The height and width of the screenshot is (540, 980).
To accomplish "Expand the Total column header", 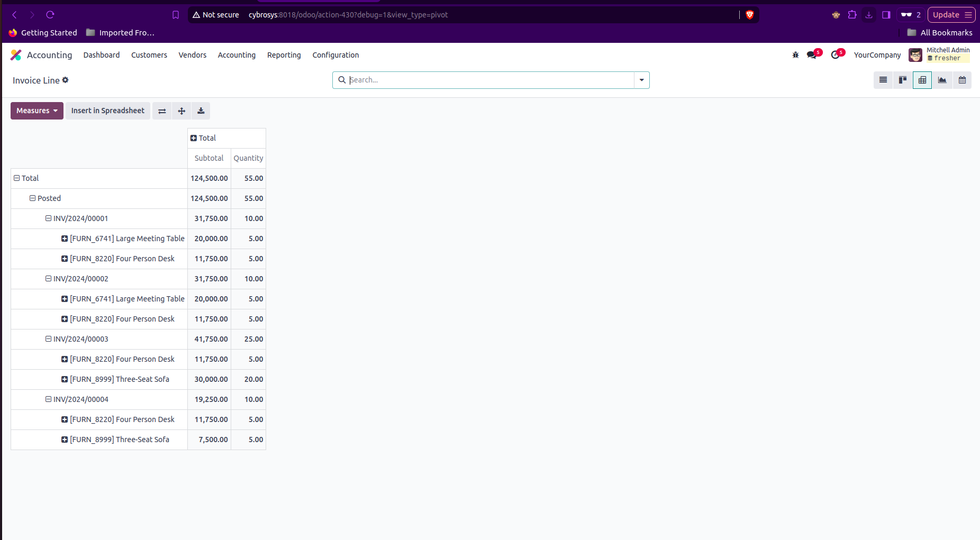I will coord(203,138).
